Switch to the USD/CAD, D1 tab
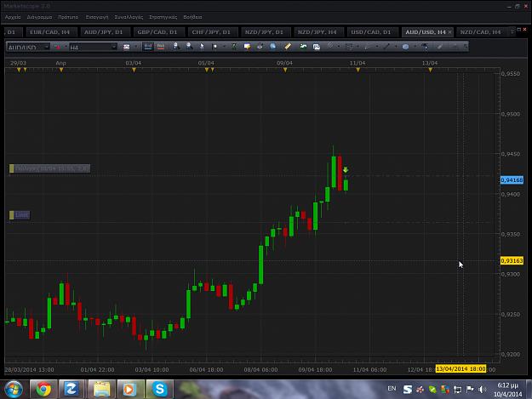This screenshot has width=532, height=399. tap(371, 31)
